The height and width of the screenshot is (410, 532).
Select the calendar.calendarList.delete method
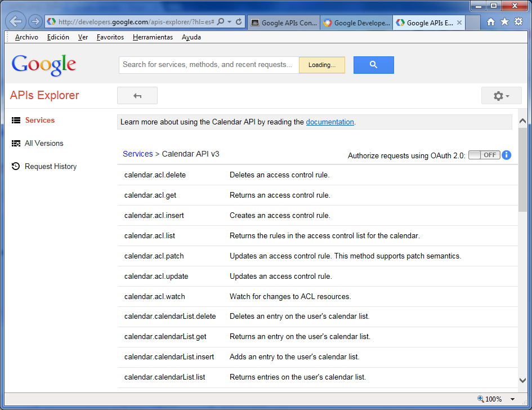click(170, 317)
